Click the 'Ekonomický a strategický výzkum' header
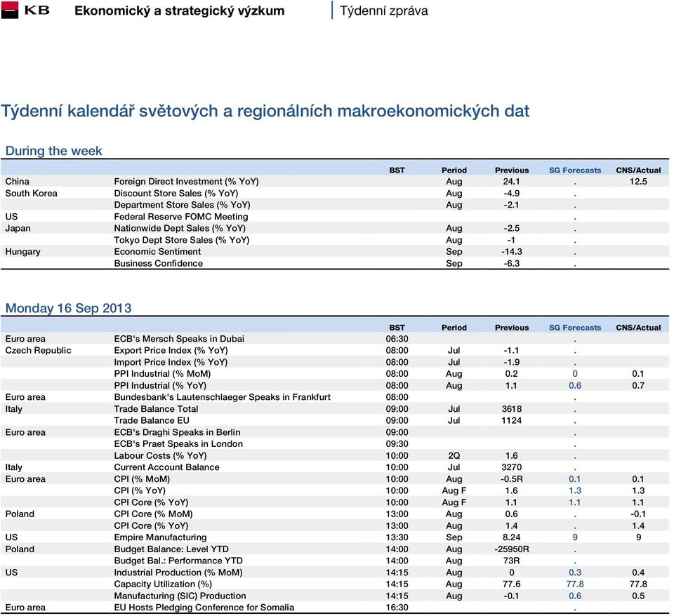 pyautogui.click(x=179, y=11)
